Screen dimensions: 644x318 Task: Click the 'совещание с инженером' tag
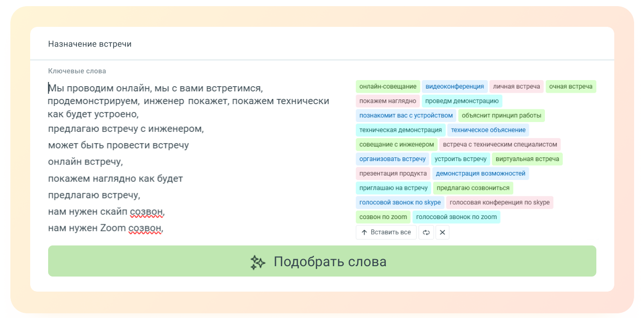(396, 145)
